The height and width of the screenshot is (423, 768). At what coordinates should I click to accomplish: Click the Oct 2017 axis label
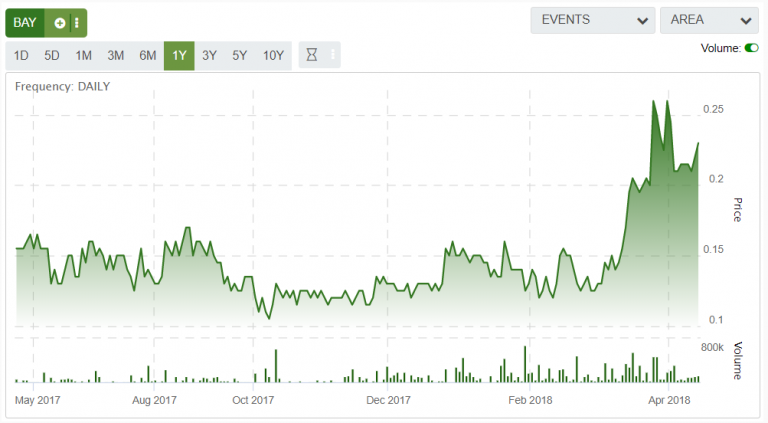[x=253, y=400]
